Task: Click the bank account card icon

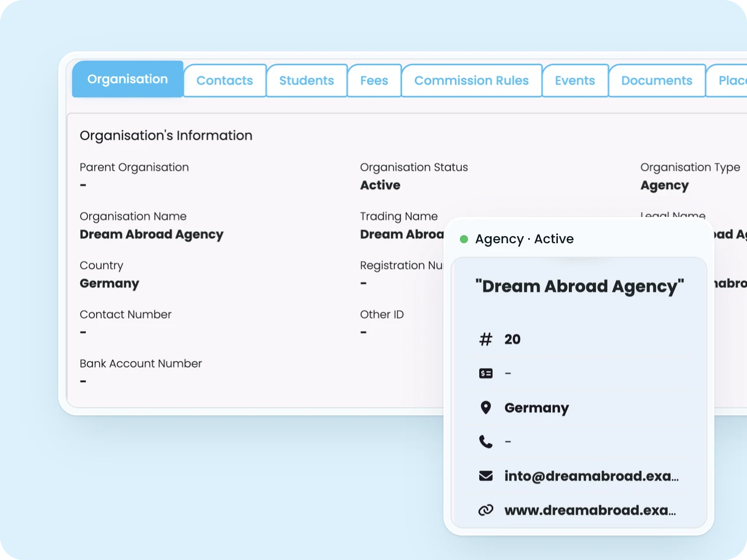Action: point(486,373)
